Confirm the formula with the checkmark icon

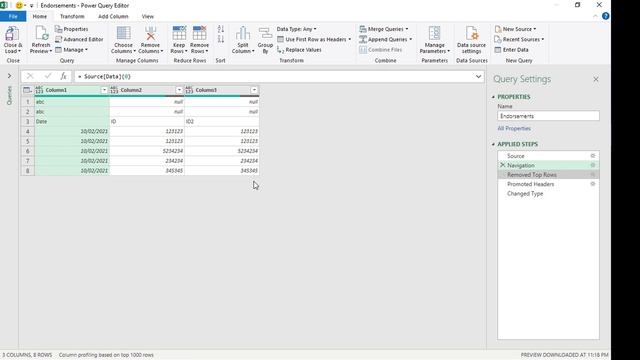click(x=48, y=76)
